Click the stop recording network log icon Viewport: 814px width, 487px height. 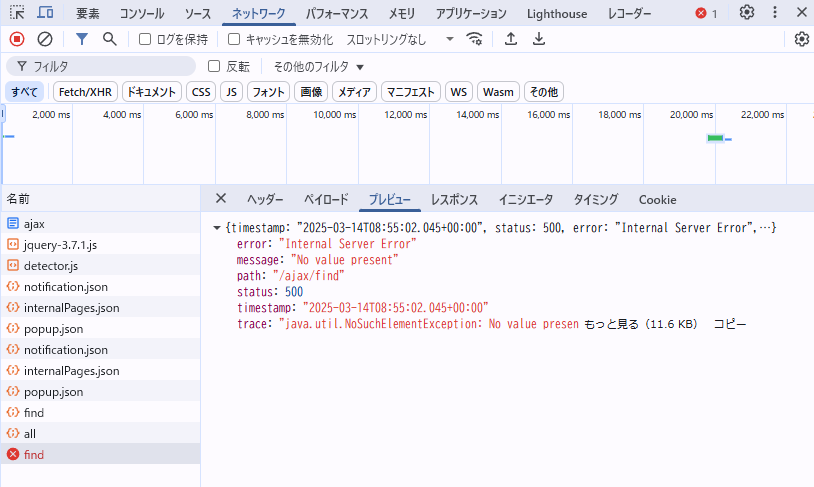tap(17, 39)
